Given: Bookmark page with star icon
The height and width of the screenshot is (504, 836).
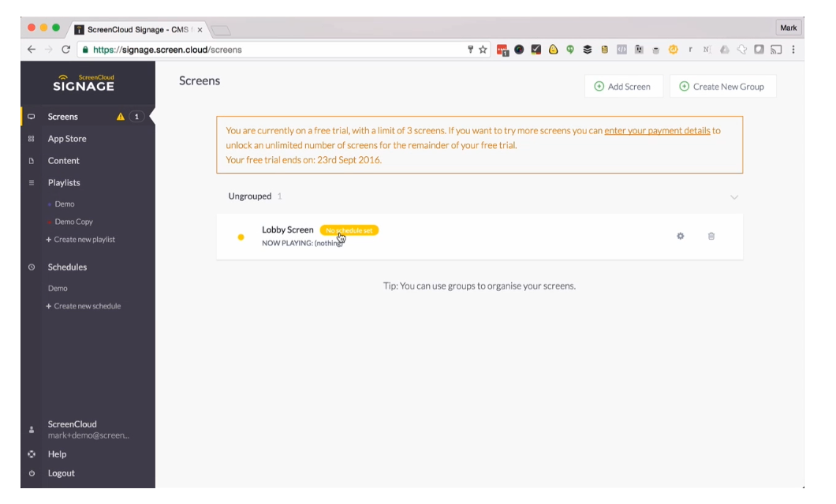Looking at the screenshot, I should point(483,50).
